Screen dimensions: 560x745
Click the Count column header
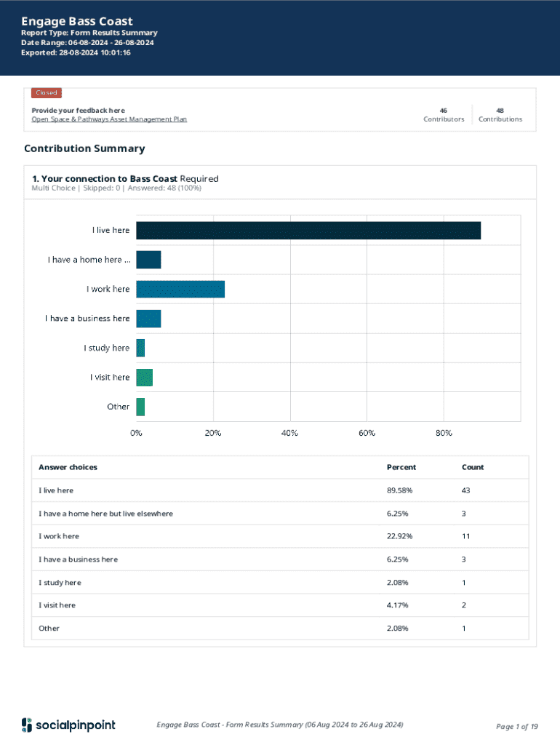(472, 467)
